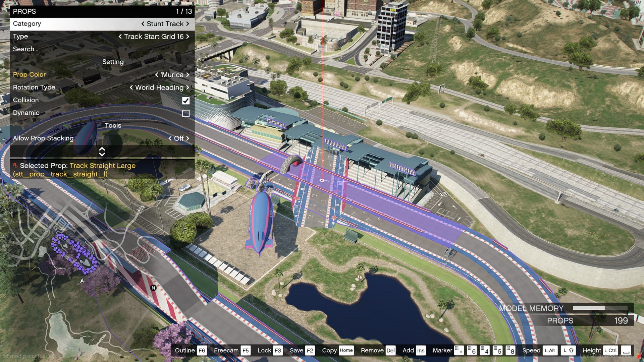
Task: Click the spacebar Height key icon
Action: pyautogui.click(x=626, y=350)
